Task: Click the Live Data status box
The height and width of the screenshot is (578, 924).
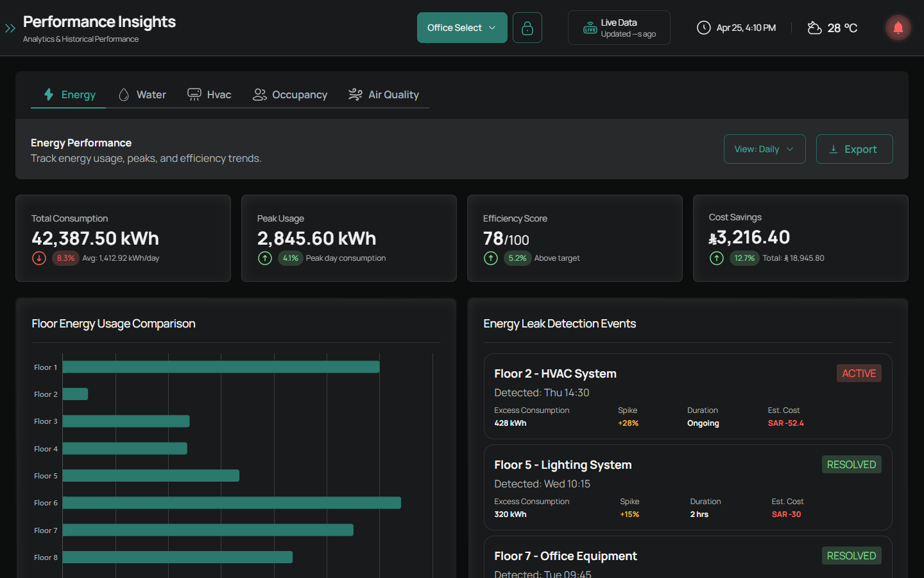Action: (x=619, y=28)
